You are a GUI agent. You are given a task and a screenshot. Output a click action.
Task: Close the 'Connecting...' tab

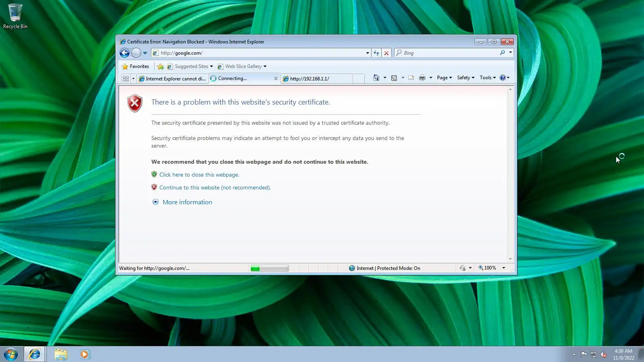[276, 78]
